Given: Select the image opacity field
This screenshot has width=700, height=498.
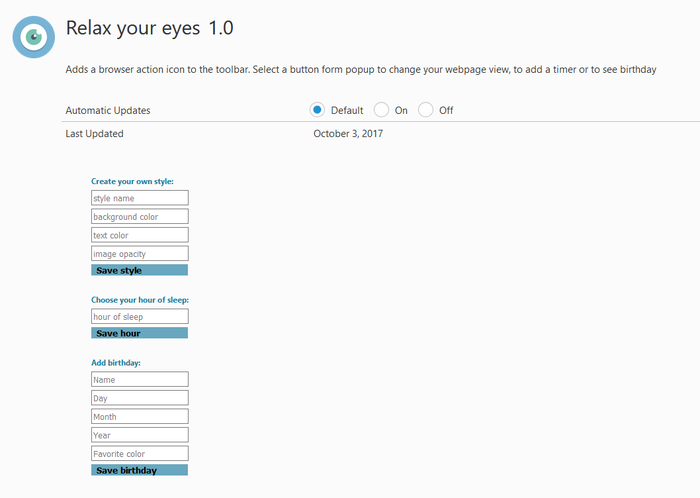Looking at the screenshot, I should pyautogui.click(x=139, y=254).
